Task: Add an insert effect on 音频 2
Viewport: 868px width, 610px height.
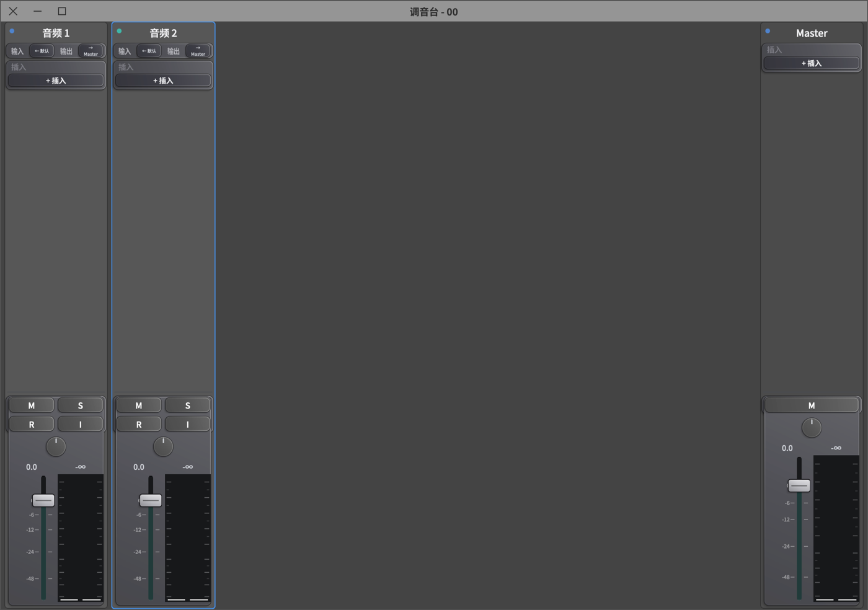Action: [x=163, y=81]
